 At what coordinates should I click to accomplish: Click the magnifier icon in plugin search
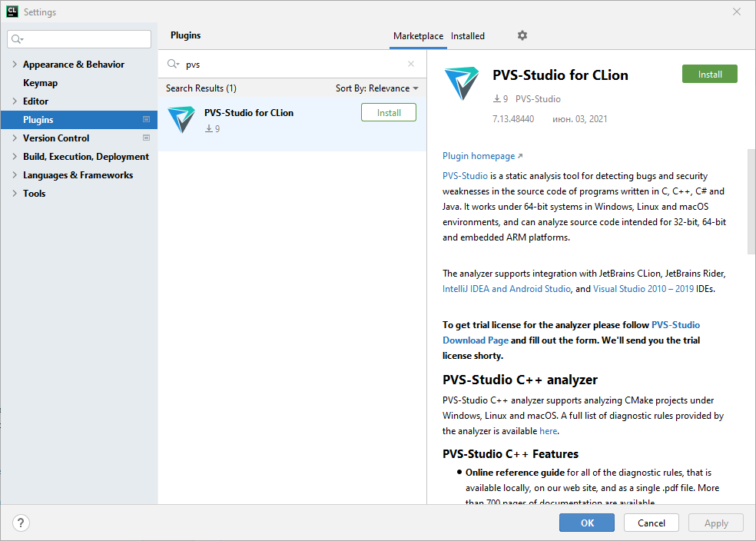click(173, 65)
